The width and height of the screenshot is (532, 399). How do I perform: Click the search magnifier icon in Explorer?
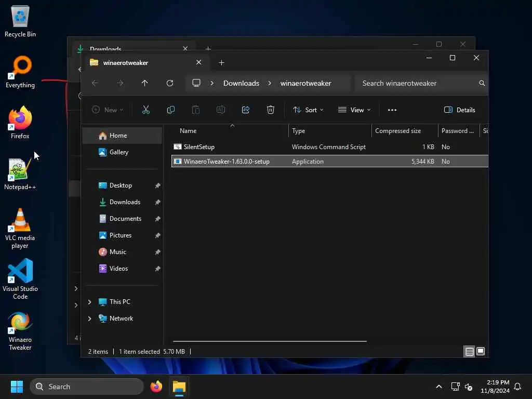tap(482, 83)
